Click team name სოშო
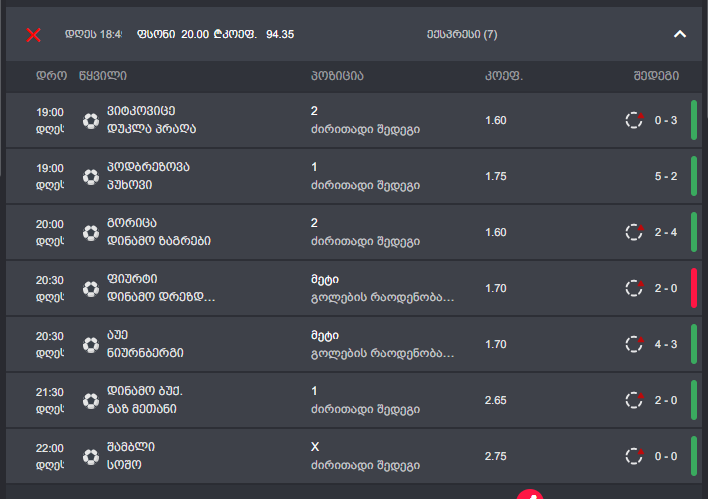Screen dimensions: 708x499 coord(124,465)
